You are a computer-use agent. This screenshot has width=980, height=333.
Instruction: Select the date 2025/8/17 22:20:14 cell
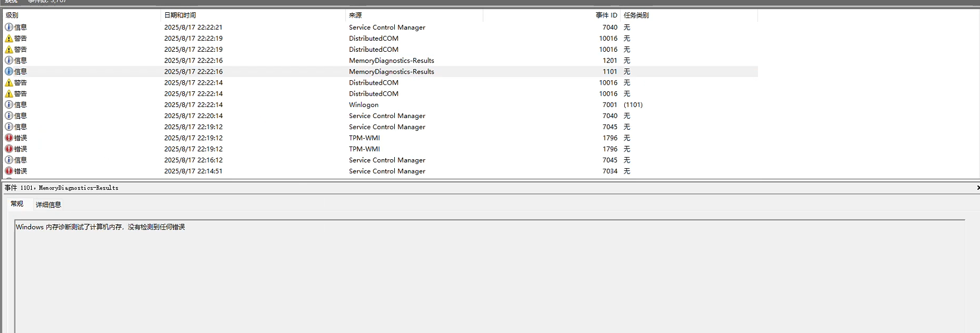pyautogui.click(x=193, y=116)
